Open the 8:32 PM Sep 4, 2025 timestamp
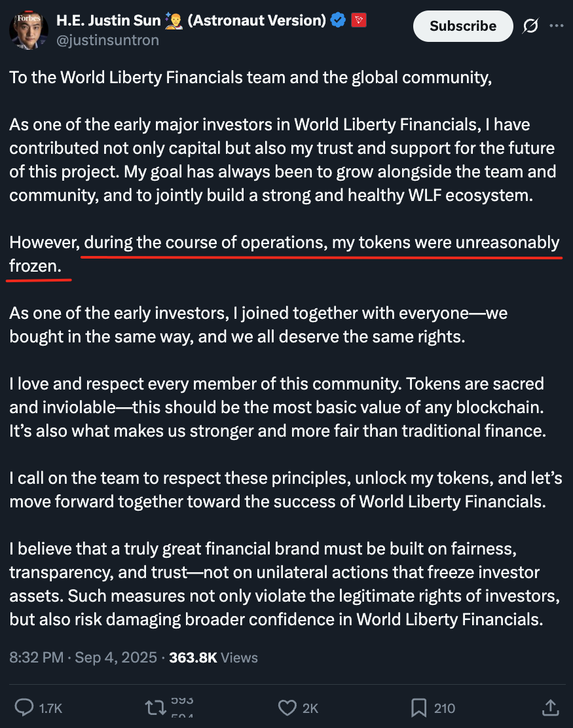Viewport: 573px width, 728px height. click(x=83, y=657)
